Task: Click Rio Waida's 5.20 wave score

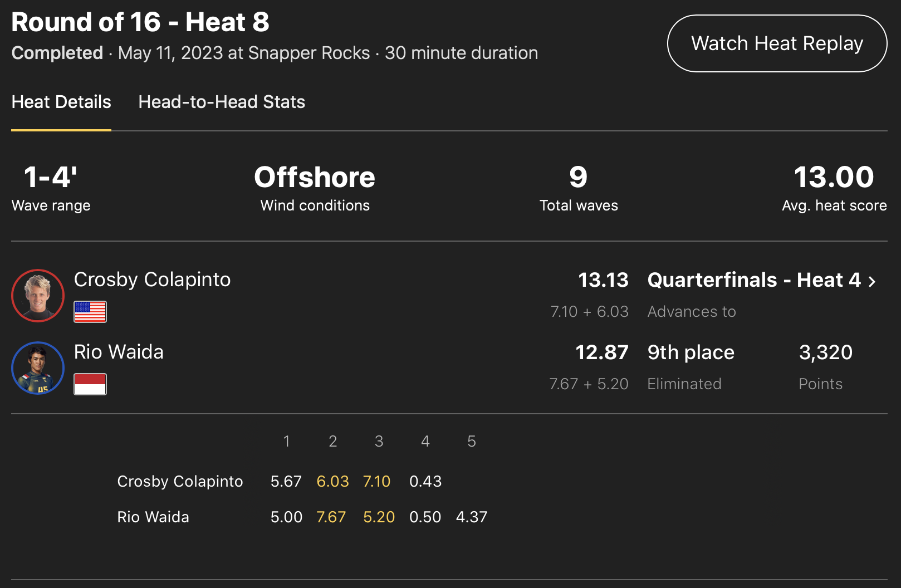Action: click(379, 517)
